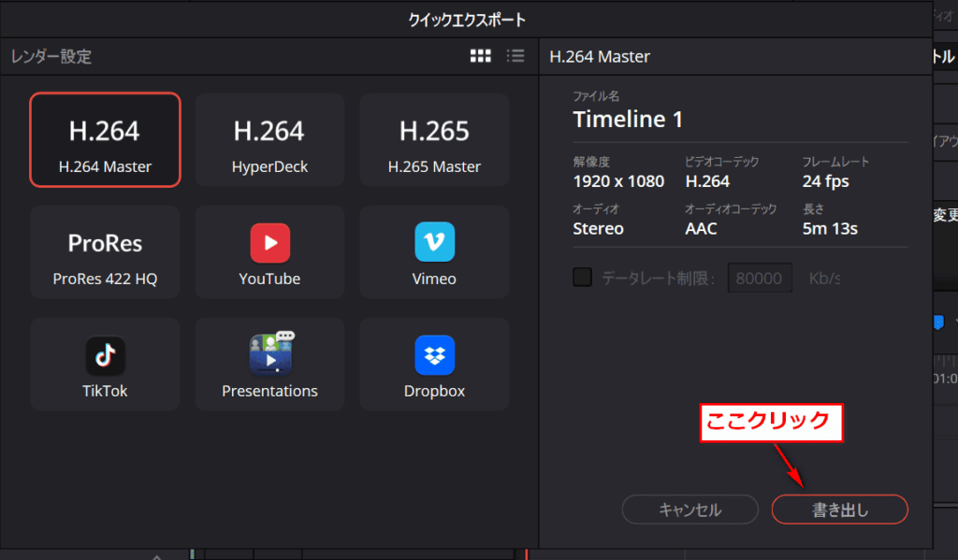Screen dimensions: 958x560
Task: Enable the データレート制限 checkbox
Action: [x=582, y=278]
